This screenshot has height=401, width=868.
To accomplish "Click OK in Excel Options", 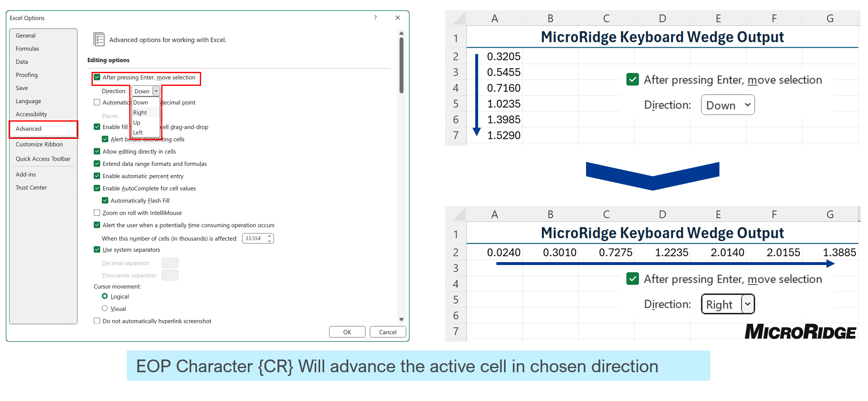I will (347, 332).
